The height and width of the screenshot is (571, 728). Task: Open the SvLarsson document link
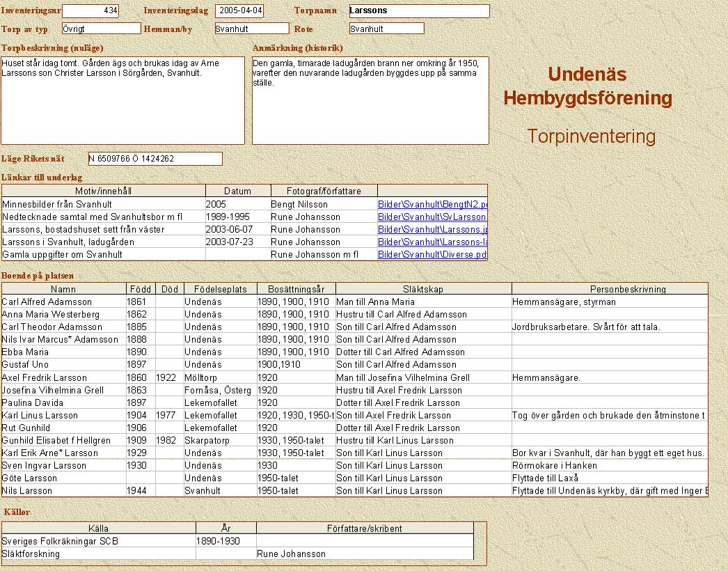coord(432,217)
